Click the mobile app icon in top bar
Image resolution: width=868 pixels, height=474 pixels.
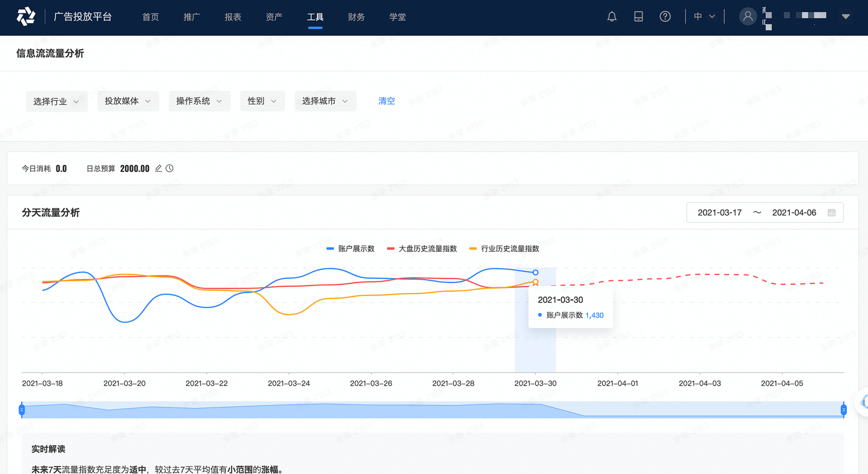(x=638, y=16)
